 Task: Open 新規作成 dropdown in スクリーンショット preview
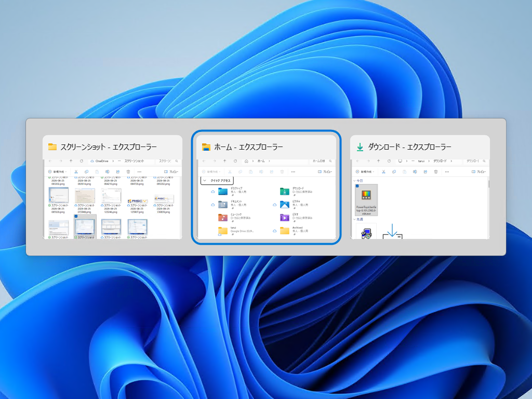[x=57, y=171]
